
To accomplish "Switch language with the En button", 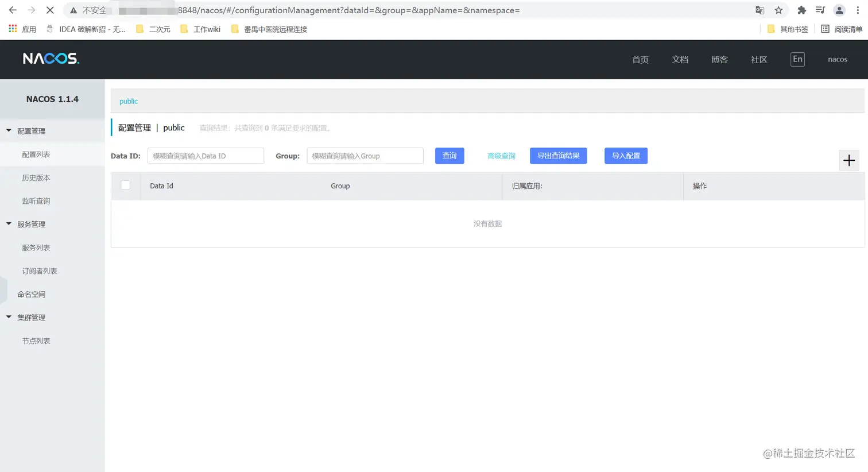I will coord(797,59).
